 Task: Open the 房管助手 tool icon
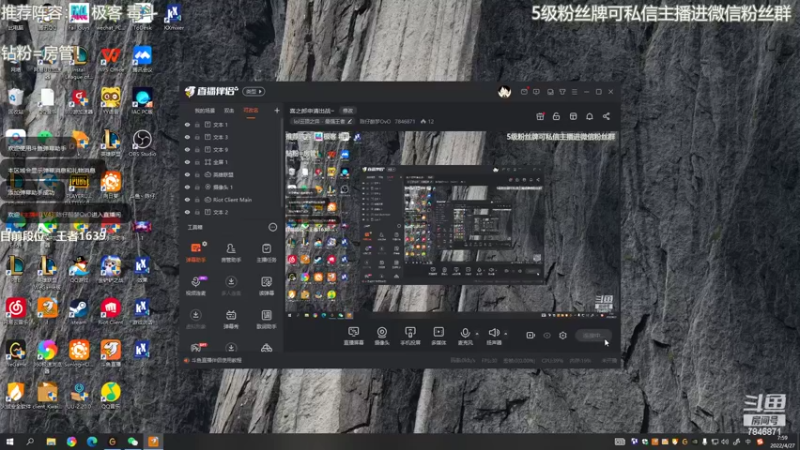click(231, 253)
